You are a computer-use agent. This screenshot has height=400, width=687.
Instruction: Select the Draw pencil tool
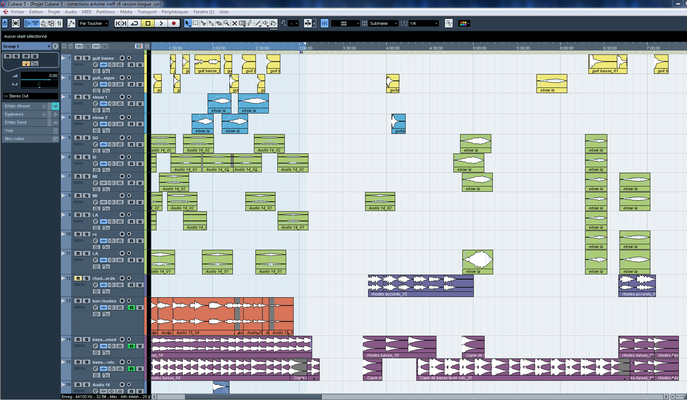250,23
